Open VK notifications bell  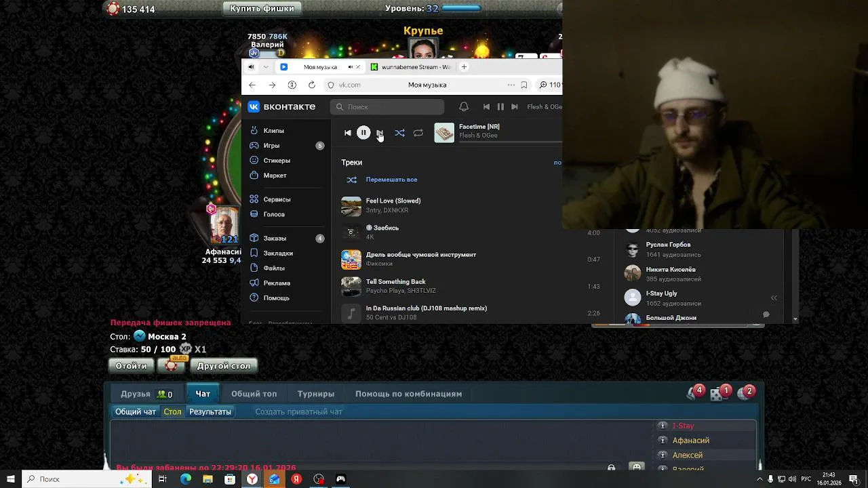[x=464, y=106]
